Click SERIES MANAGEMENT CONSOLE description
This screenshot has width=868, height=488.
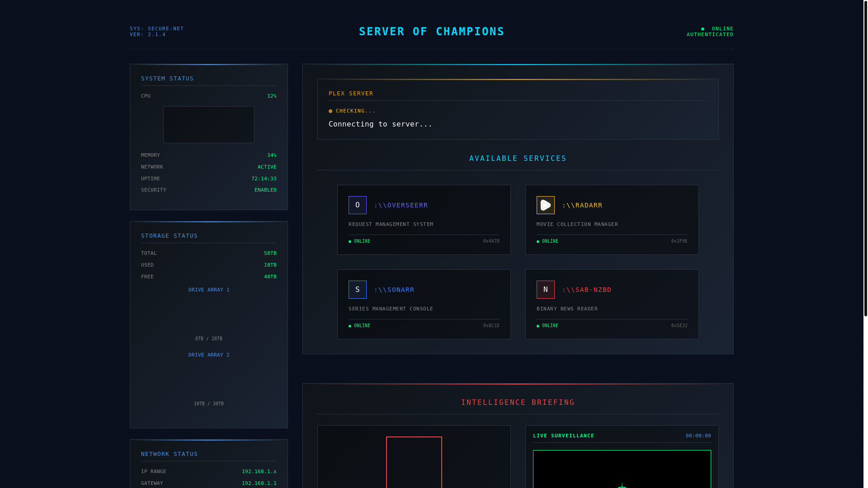(x=391, y=309)
